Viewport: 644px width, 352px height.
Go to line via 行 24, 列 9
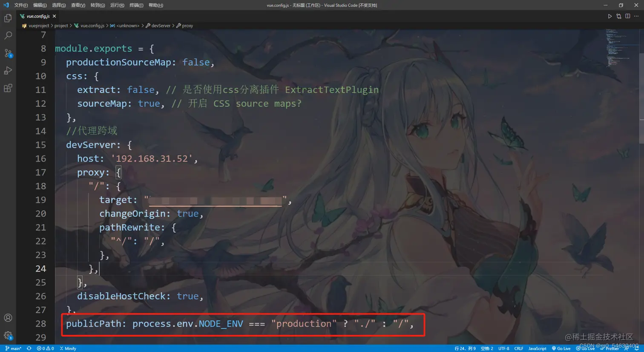465,349
